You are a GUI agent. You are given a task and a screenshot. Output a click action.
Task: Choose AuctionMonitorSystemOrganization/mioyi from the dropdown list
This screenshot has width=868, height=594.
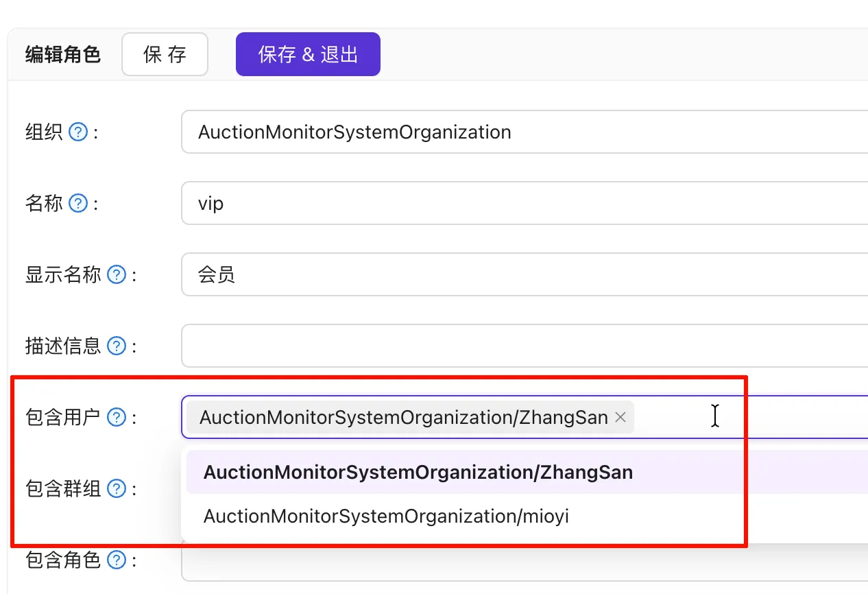coord(386,516)
